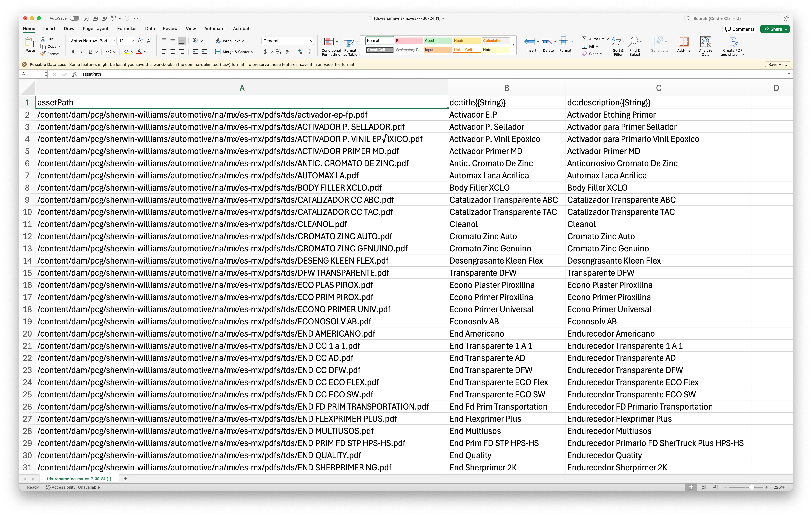Expand the formula bar chevron

pyautogui.click(x=789, y=74)
